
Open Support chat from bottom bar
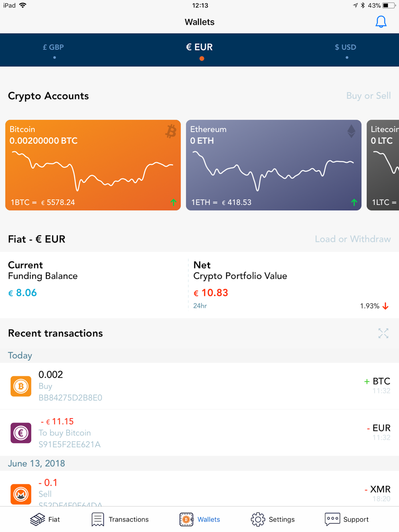point(346,519)
